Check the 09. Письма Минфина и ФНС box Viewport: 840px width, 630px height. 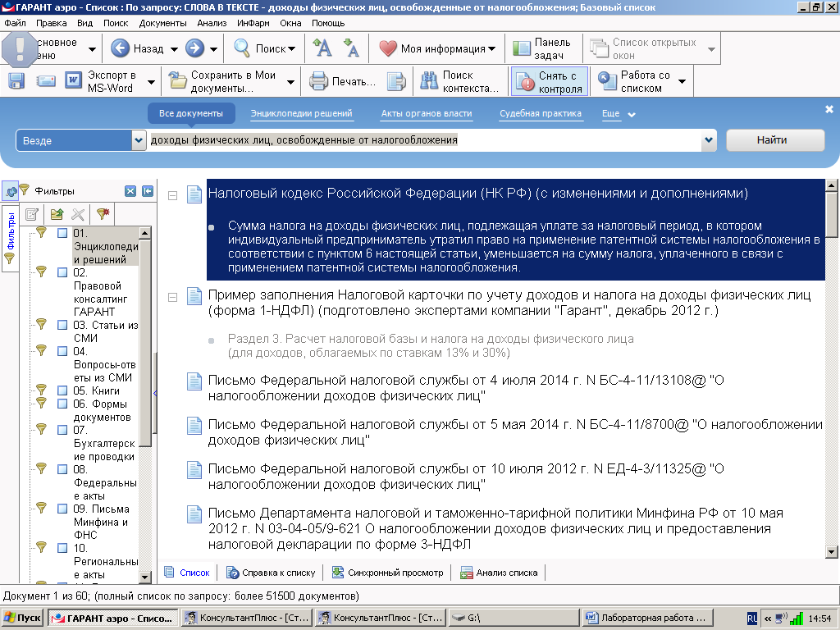point(62,509)
